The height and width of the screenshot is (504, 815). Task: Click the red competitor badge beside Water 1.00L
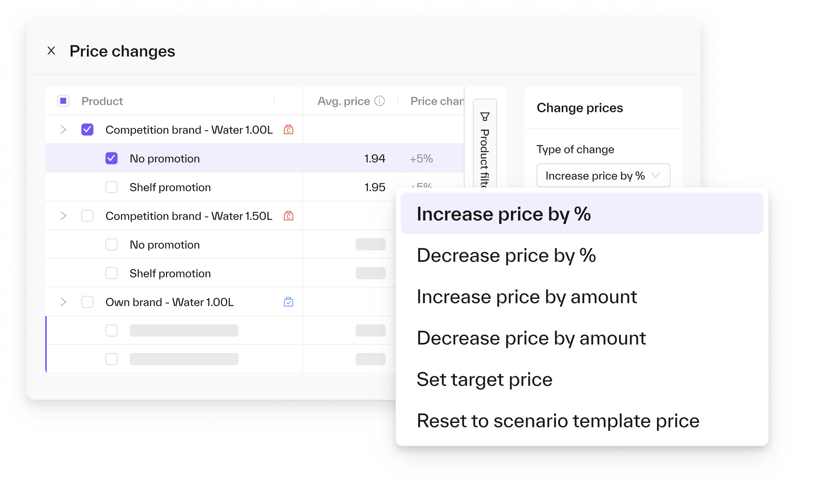(x=289, y=129)
